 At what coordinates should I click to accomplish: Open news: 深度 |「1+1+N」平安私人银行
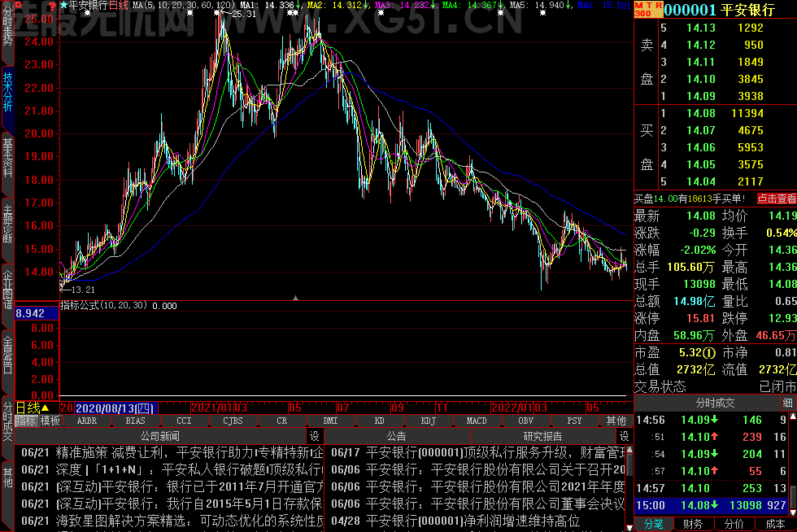(x=172, y=469)
